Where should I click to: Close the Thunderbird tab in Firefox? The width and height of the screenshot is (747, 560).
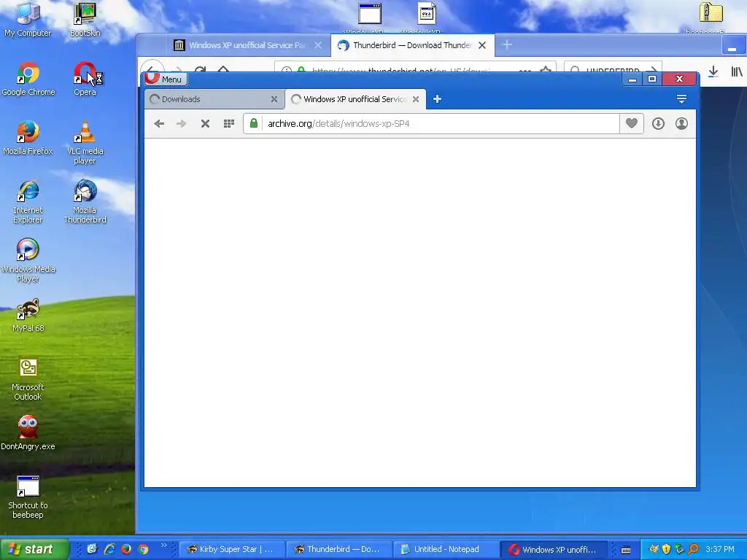482,45
